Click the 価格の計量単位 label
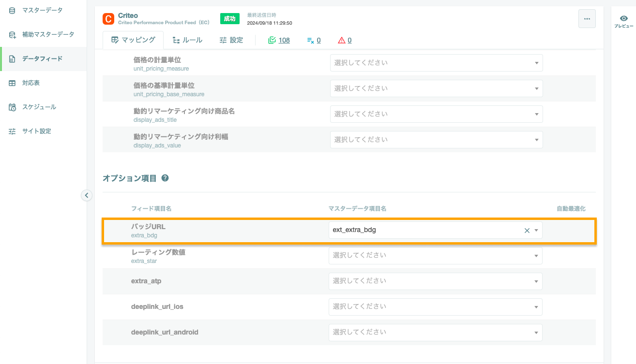Image resolution: width=636 pixels, height=364 pixels. click(157, 59)
